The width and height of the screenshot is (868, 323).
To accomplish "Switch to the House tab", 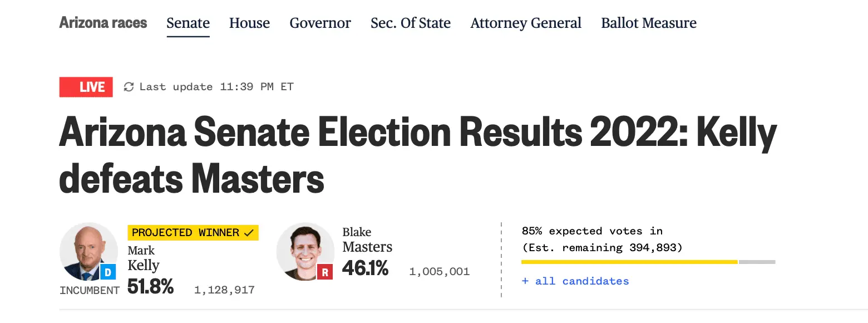I will [249, 23].
